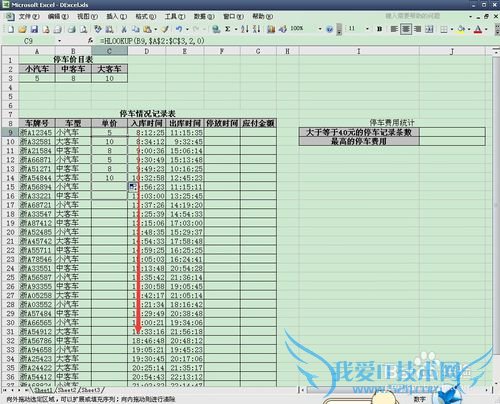
Task: Click the Auto Fill Options smart tag
Action: (x=133, y=187)
